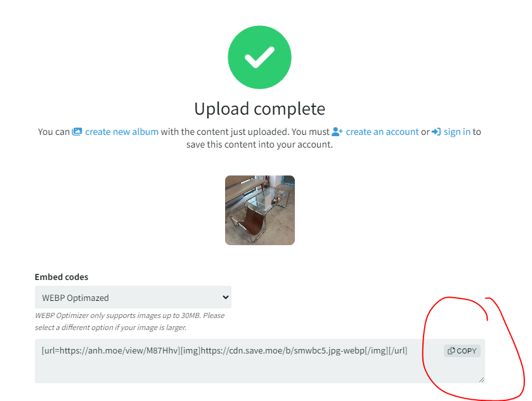Open the WEBP Optimazed embed codes dropdown
The image size is (532, 401).
coord(133,297)
